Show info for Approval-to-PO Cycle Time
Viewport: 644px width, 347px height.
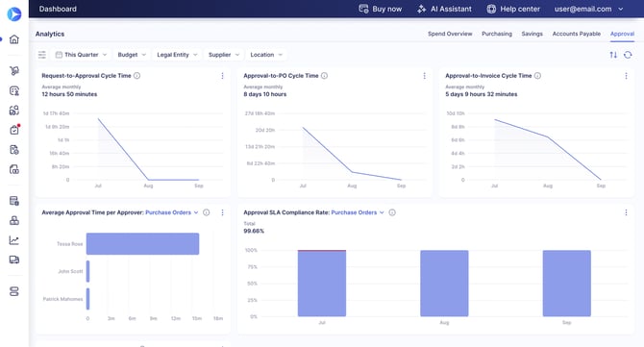325,76
